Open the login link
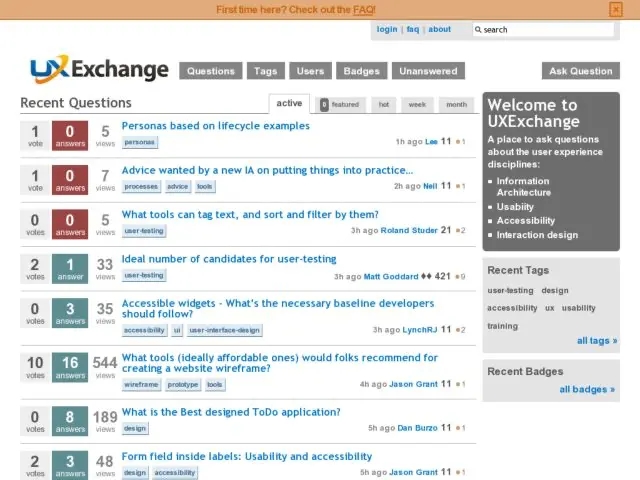Viewport: 640px width, 480px height. [x=387, y=29]
